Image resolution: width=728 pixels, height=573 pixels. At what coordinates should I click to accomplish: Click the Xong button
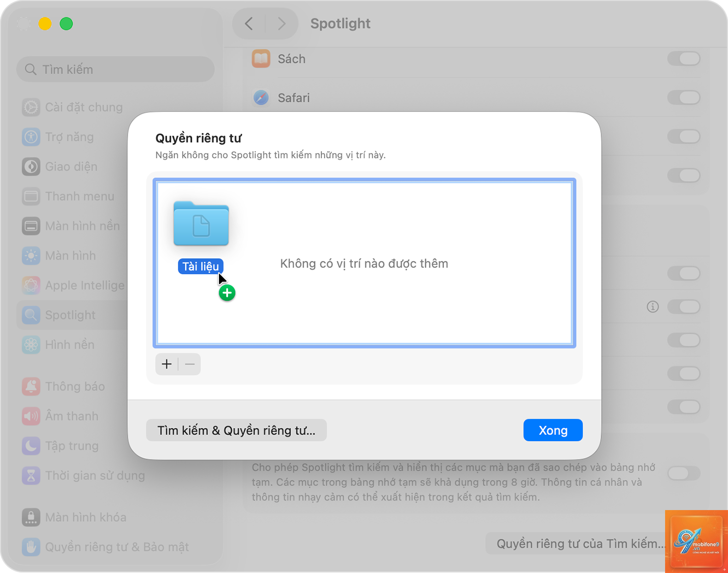553,430
